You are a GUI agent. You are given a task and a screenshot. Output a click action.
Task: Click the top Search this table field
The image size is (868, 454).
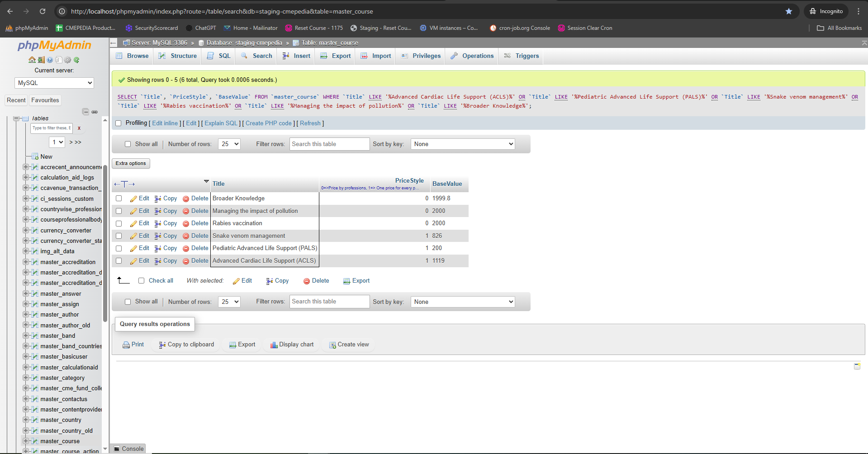(x=330, y=144)
